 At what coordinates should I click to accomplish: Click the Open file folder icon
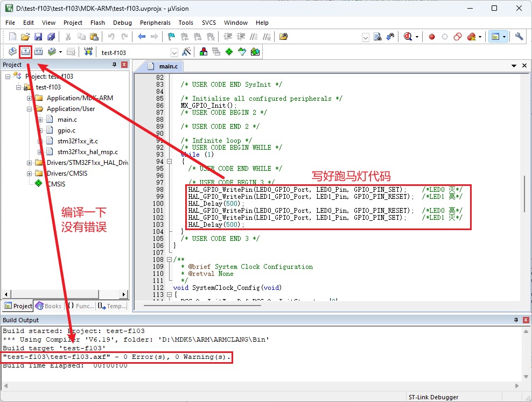pyautogui.click(x=25, y=37)
